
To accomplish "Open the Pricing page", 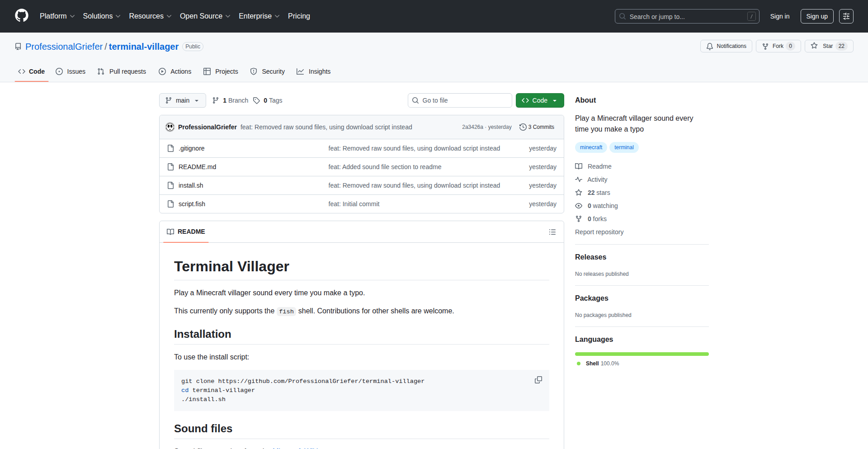I will pos(299,16).
